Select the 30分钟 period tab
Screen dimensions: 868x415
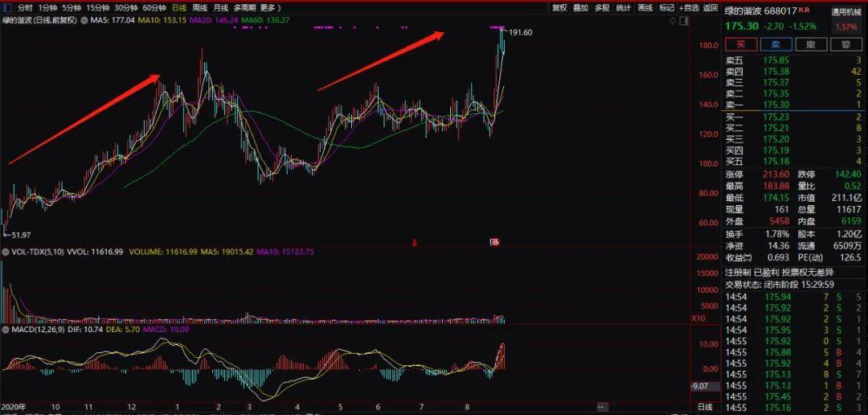(x=125, y=8)
